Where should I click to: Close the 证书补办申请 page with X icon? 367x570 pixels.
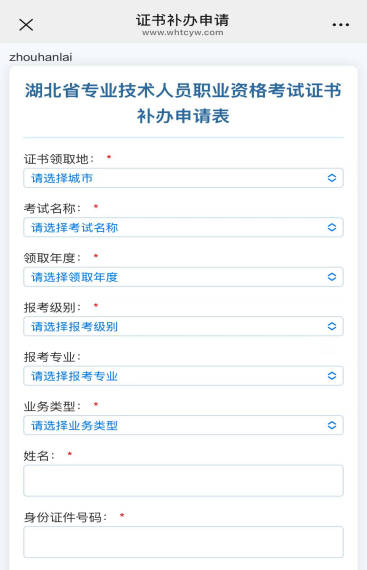tap(26, 25)
